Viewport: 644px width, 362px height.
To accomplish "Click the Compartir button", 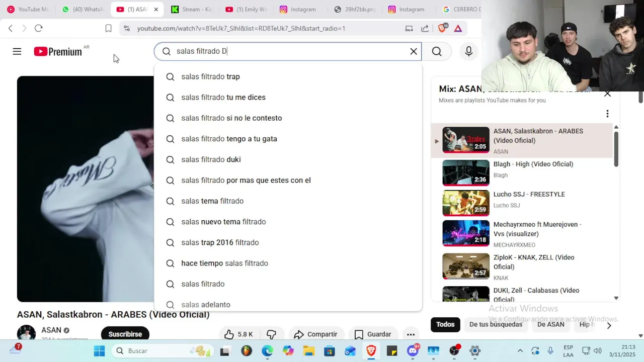I will 315,334.
